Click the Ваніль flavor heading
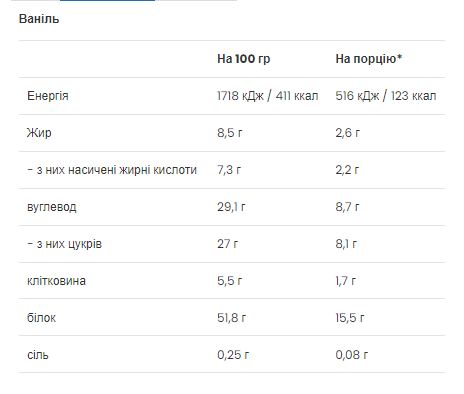 [39, 19]
